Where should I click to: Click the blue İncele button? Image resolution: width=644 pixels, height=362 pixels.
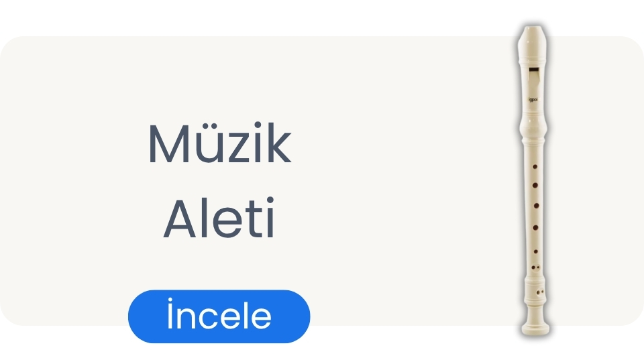[219, 316]
